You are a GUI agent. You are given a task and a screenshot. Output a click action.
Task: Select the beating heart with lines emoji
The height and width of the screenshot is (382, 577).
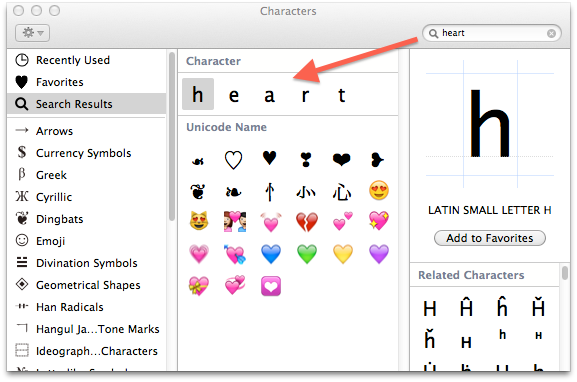(271, 222)
